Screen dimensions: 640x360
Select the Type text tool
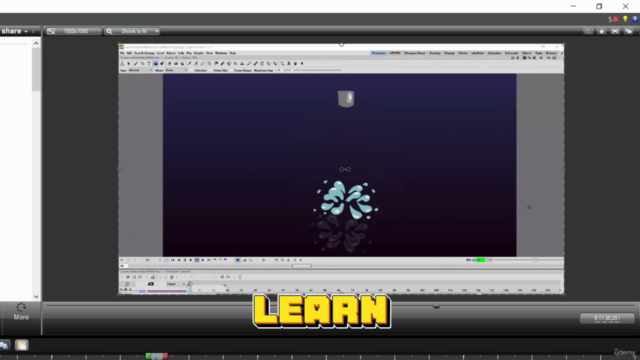(149, 63)
